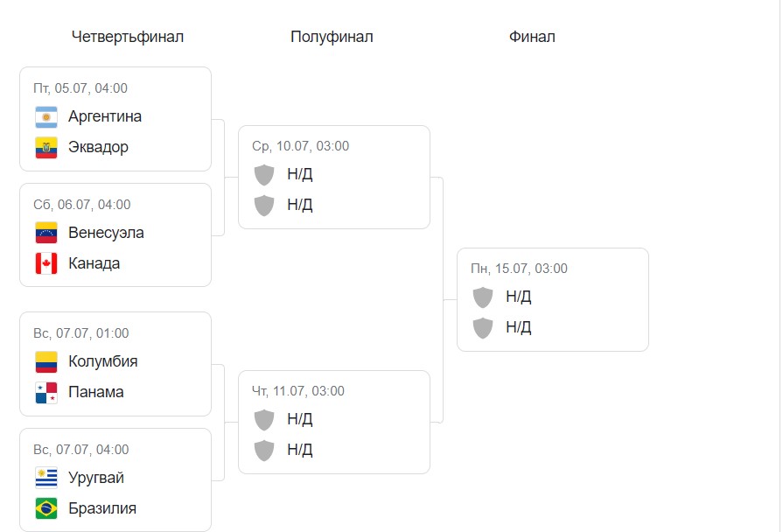Open the Аргентина team link
This screenshot has height=532, width=783.
tap(105, 117)
